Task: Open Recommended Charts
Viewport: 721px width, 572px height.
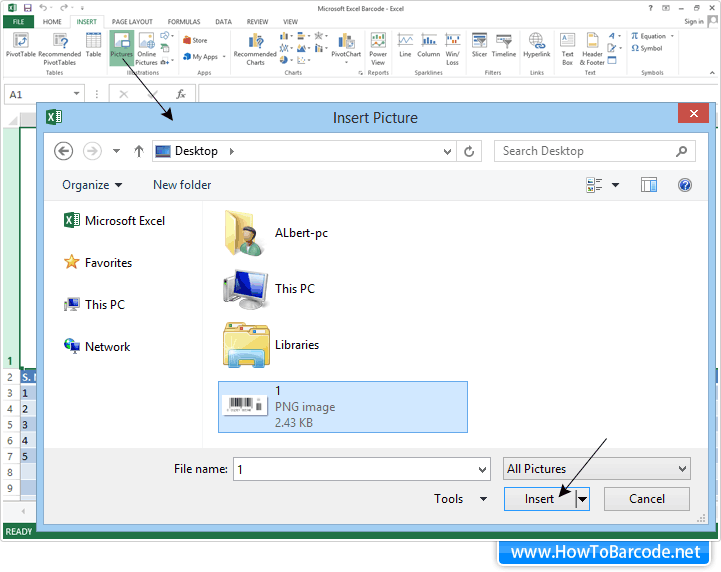Action: [255, 49]
